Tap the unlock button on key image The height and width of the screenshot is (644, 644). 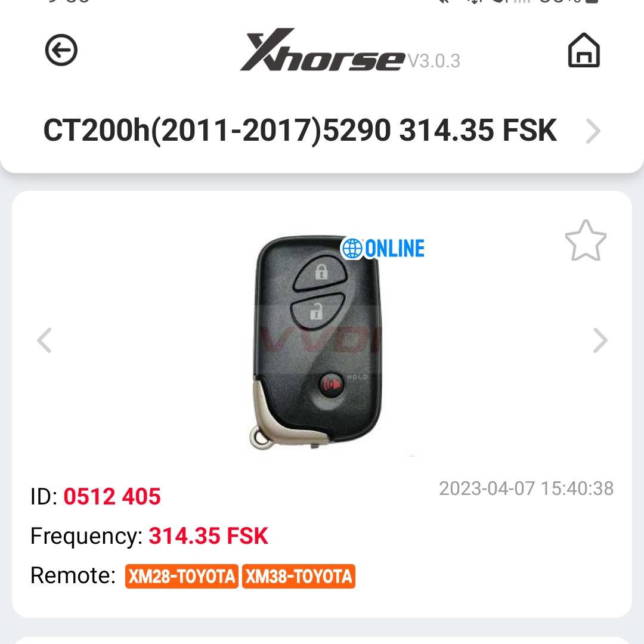click(316, 311)
